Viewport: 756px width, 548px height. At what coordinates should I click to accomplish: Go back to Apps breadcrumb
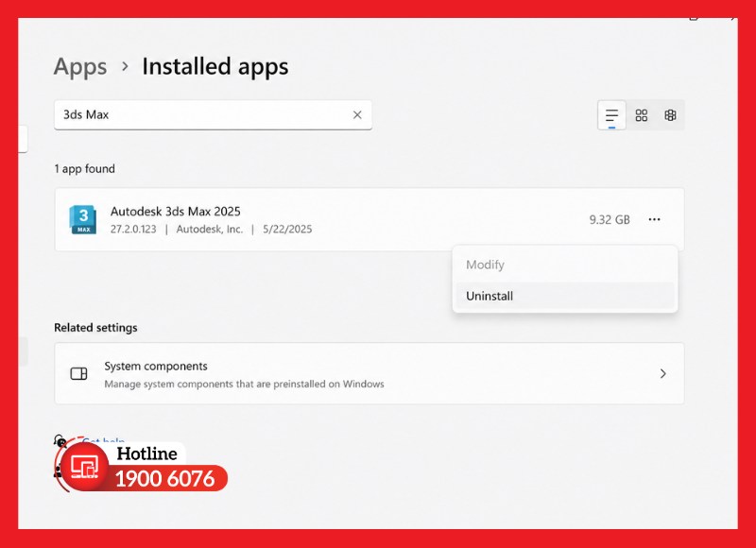click(80, 66)
